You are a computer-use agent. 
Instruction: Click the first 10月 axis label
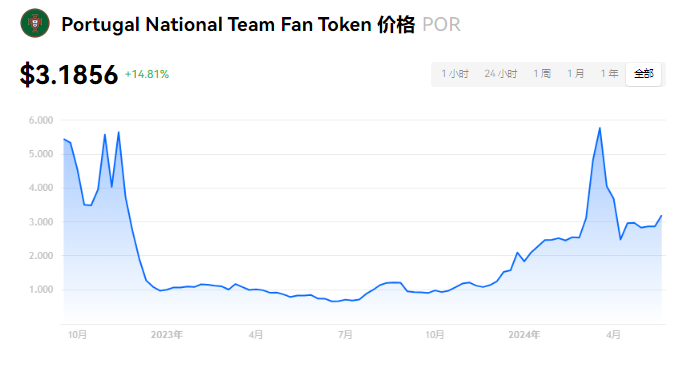[77, 335]
